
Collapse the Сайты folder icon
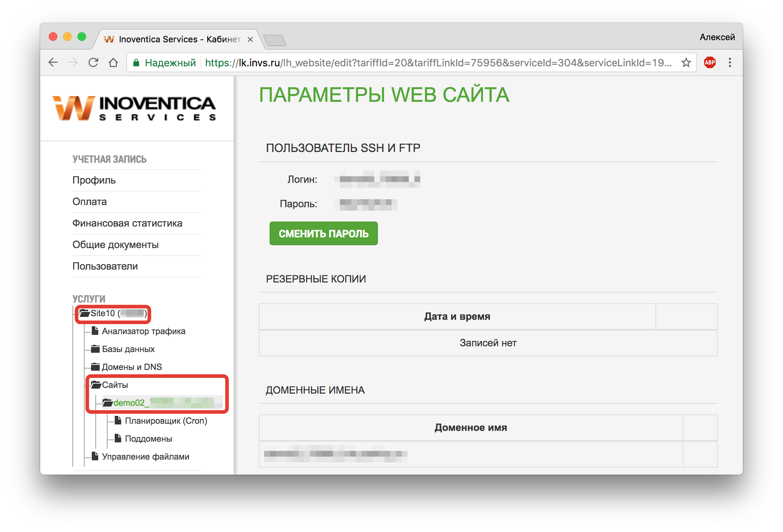coord(96,385)
